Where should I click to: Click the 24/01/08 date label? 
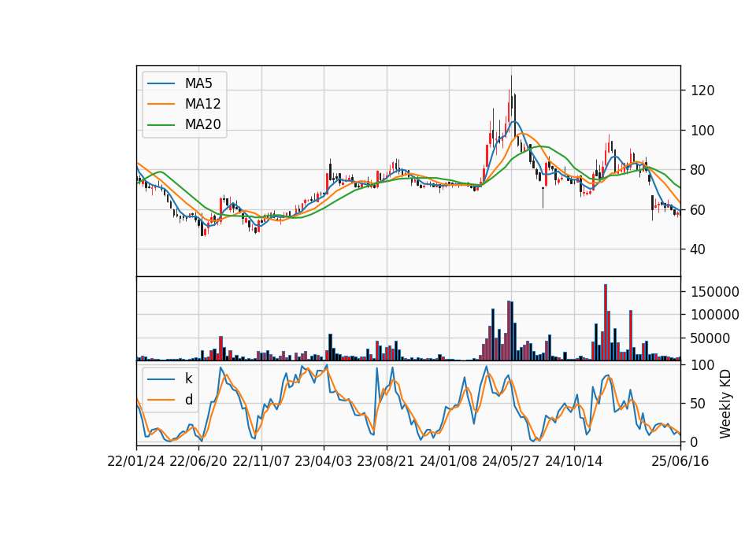tap(448, 461)
